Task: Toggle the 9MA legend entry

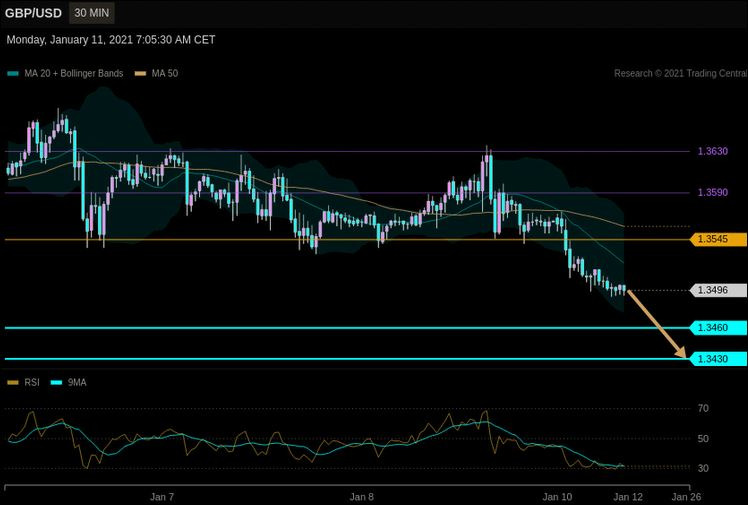Action: (x=69, y=382)
